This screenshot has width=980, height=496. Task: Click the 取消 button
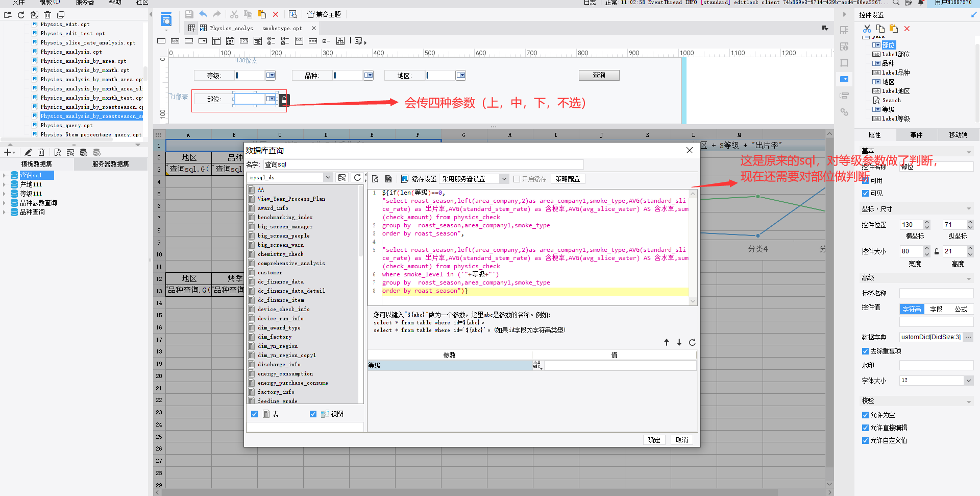pyautogui.click(x=681, y=440)
